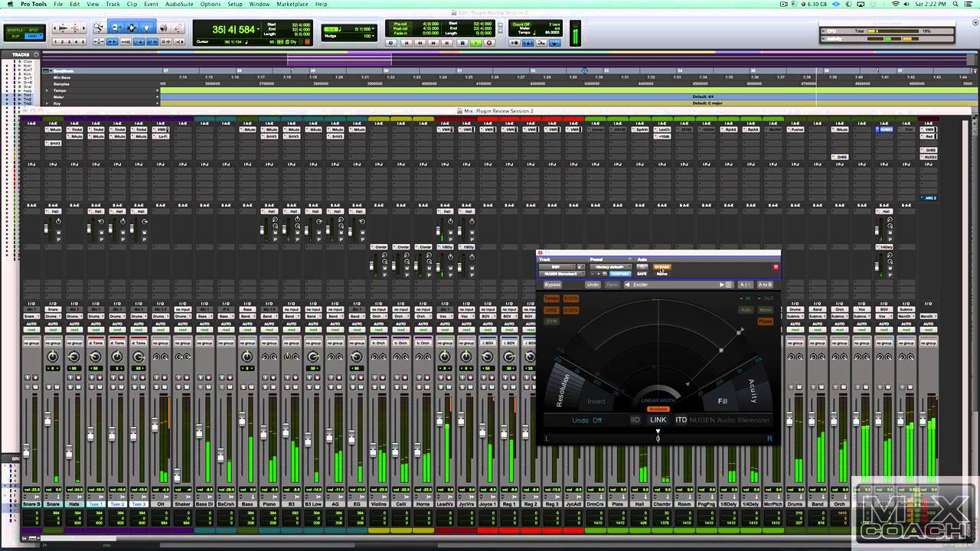Screen dimensions: 980x551
Task: Click the Fast Forward transport button
Action: coord(433,43)
